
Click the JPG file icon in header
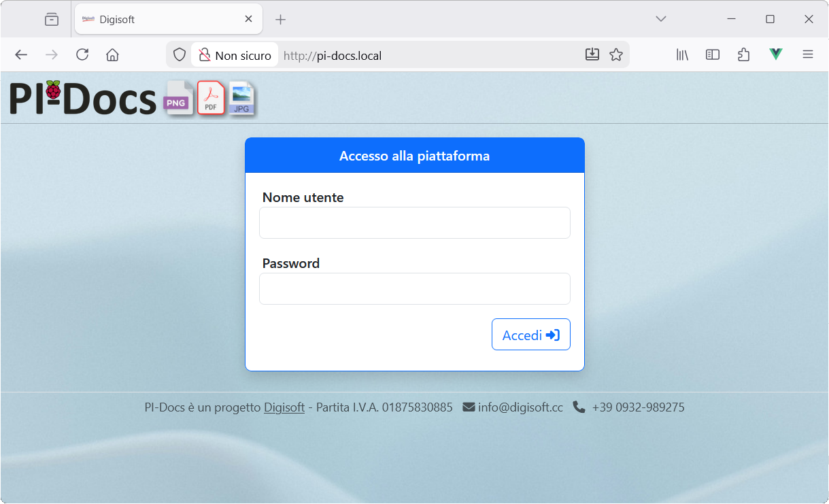coord(241,98)
